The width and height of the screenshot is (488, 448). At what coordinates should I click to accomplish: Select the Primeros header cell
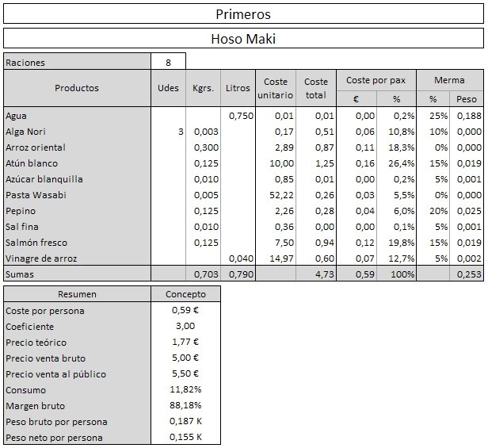[x=243, y=14]
